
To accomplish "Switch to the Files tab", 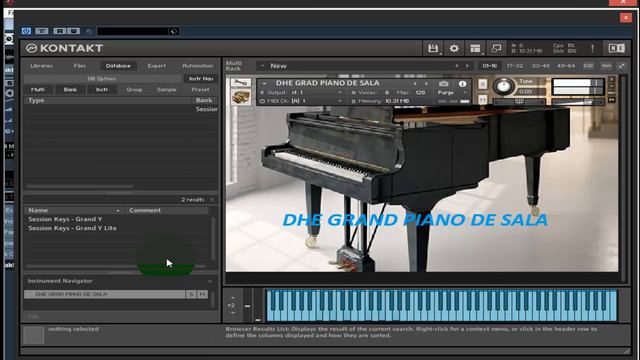I will [80, 66].
